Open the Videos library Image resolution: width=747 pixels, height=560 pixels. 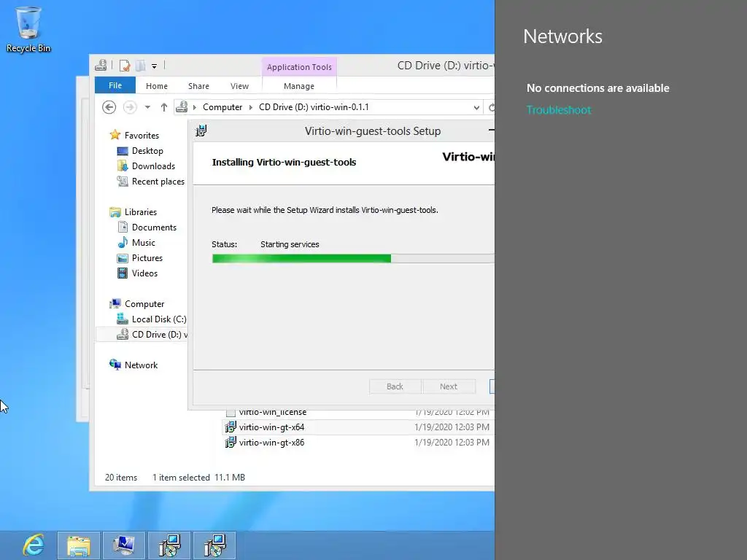144,273
